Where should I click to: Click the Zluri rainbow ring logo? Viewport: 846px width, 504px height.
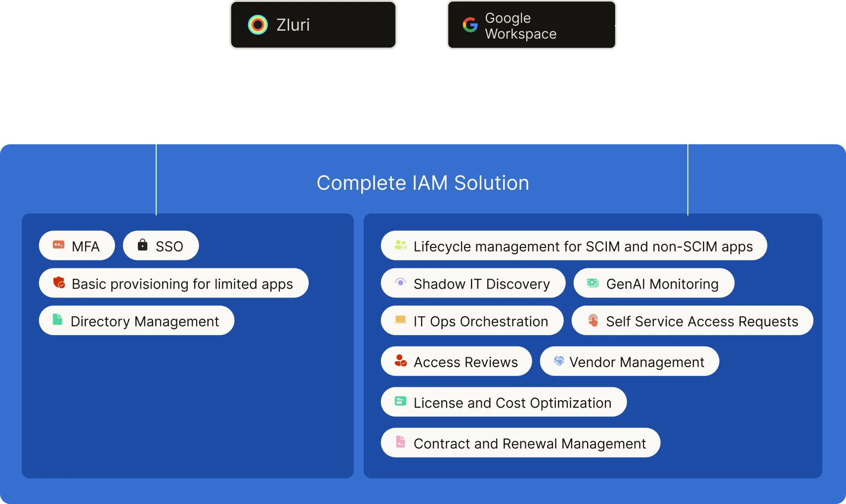tap(257, 25)
